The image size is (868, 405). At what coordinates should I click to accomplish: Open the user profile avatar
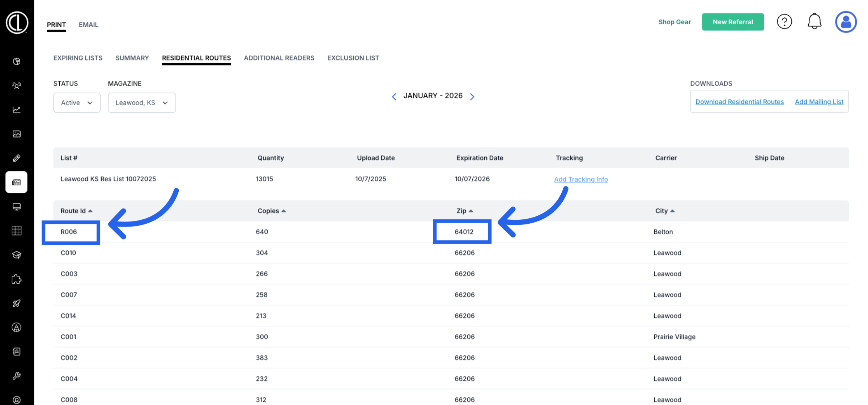pyautogui.click(x=846, y=22)
